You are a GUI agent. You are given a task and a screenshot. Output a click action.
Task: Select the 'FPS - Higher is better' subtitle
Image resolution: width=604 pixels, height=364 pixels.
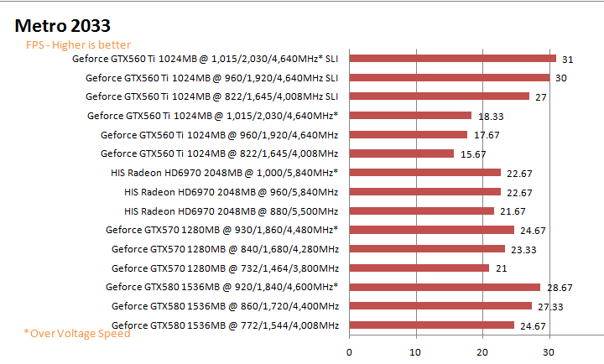coord(78,45)
